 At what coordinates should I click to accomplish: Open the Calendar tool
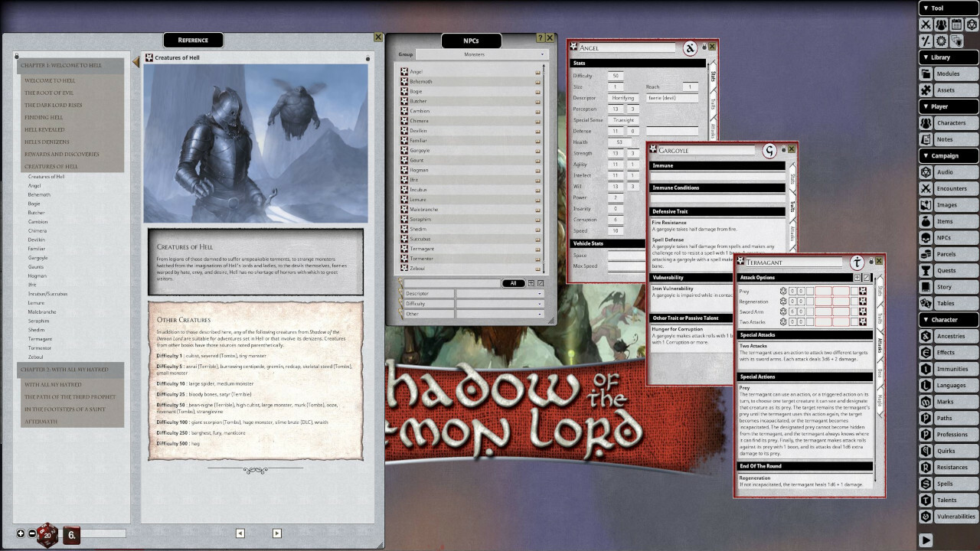(956, 24)
